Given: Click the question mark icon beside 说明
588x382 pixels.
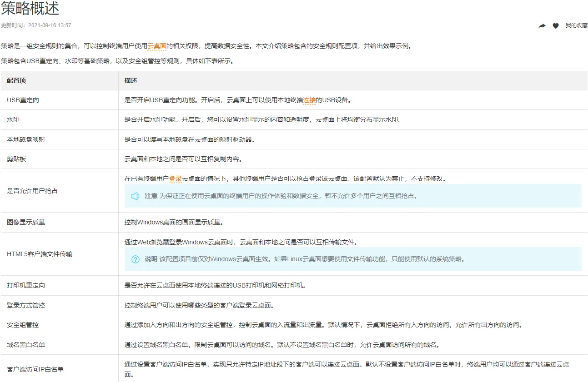Looking at the screenshot, I should tap(135, 259).
